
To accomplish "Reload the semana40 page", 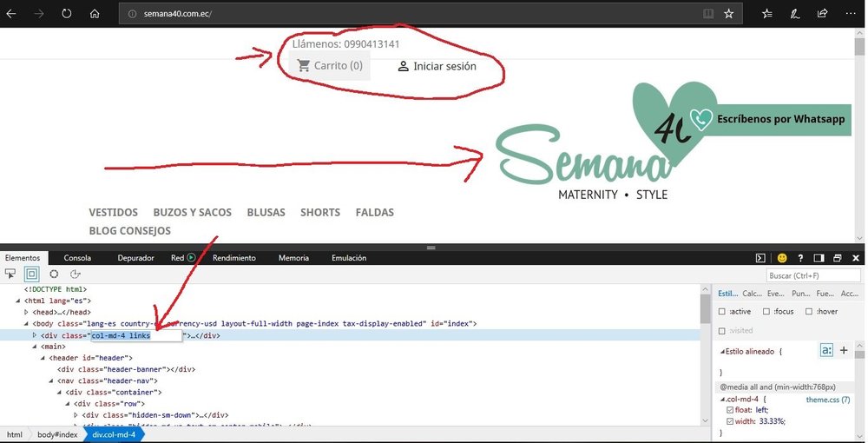I will [67, 14].
